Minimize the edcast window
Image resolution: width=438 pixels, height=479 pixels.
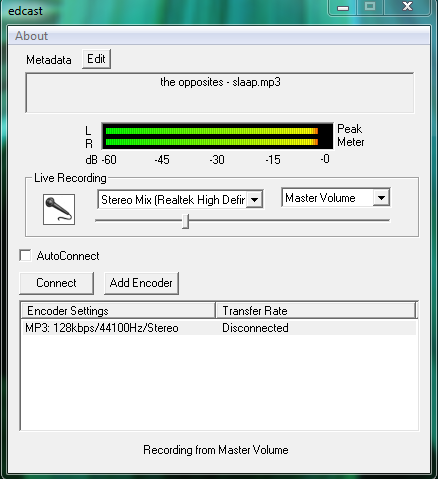coord(343,7)
